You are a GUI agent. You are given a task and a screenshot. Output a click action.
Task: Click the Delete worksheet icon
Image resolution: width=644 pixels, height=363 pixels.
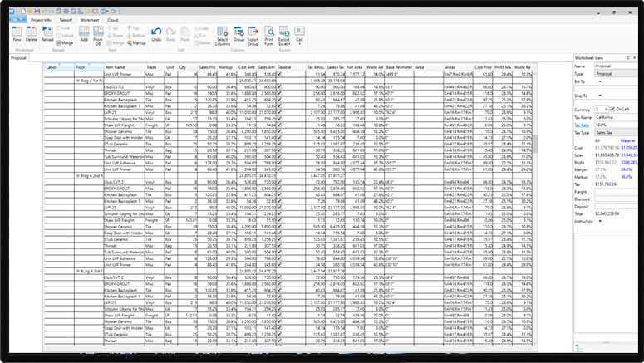32,33
